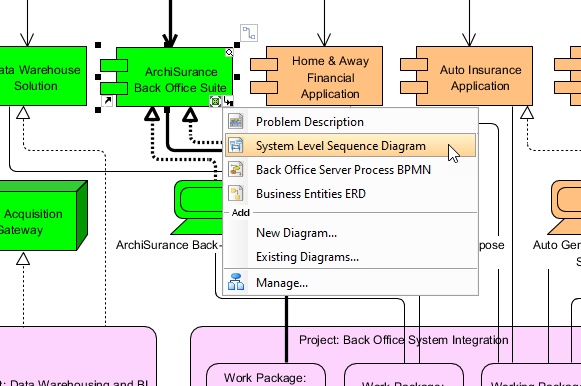
Task: Click ArchiSurance Back- interface label
Action: tap(169, 245)
